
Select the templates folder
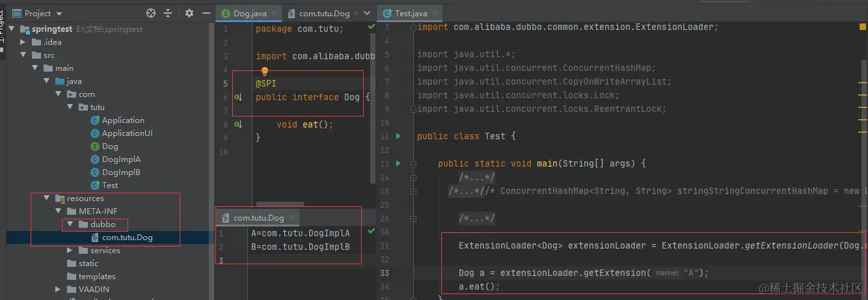(97, 277)
